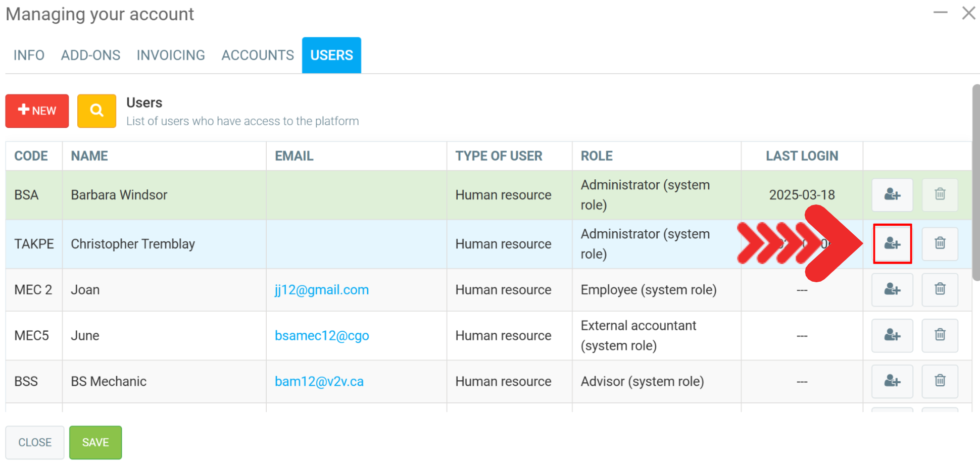This screenshot has height=463, width=980.
Task: Click the bam12@v2v.ca email link
Action: point(319,381)
